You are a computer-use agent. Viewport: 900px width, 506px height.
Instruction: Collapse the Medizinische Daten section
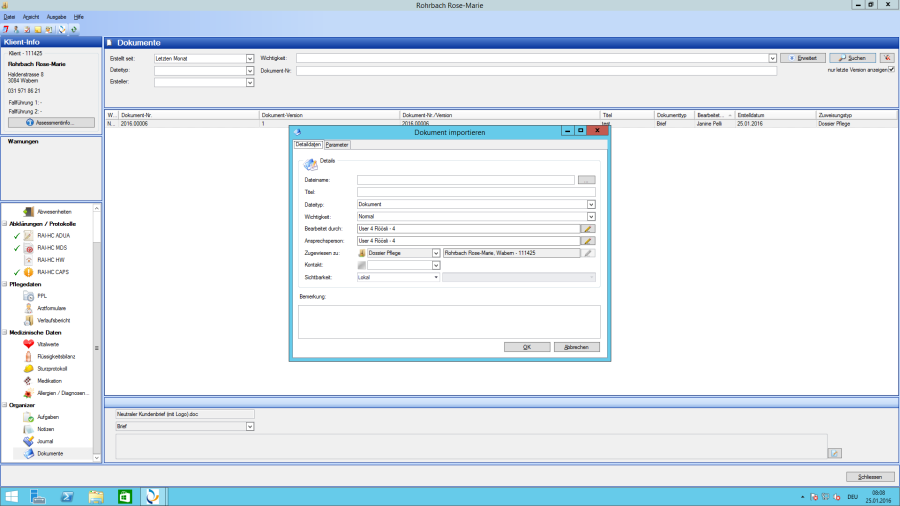coord(5,332)
